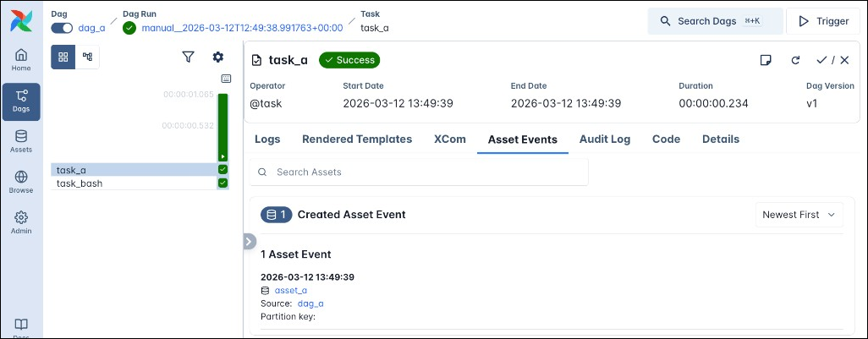Viewport: 868px width, 339px height.
Task: Open grid settings gear icon
Action: tap(218, 57)
